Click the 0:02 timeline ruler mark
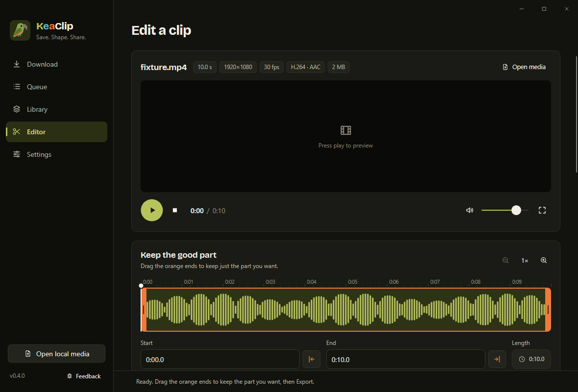This screenshot has height=392, width=578. point(230,282)
